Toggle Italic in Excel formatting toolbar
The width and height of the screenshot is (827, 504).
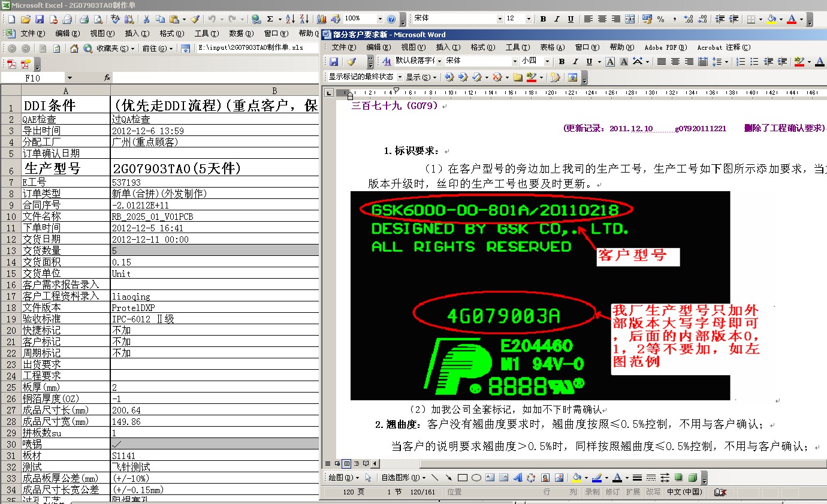pos(557,19)
